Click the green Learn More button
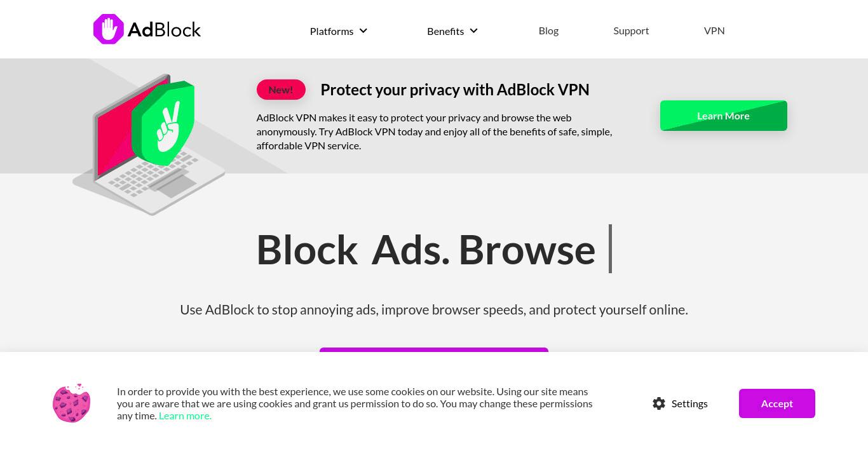868x460 pixels. [724, 116]
